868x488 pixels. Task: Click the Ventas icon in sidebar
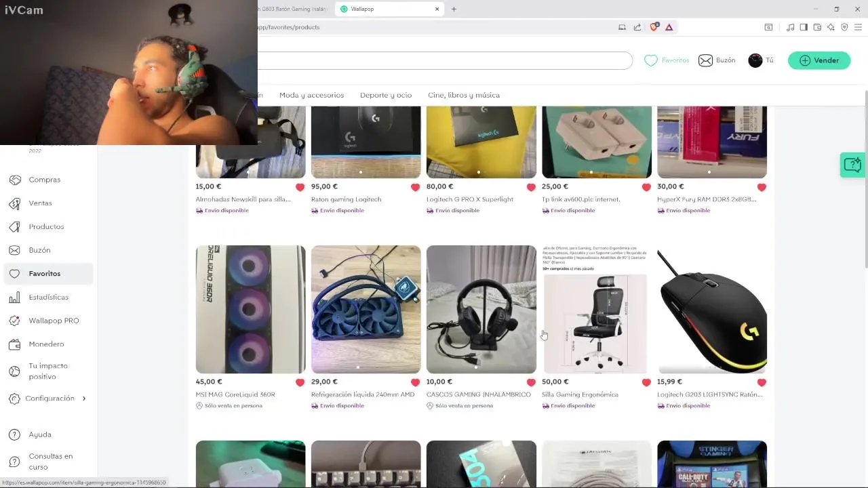[15, 203]
